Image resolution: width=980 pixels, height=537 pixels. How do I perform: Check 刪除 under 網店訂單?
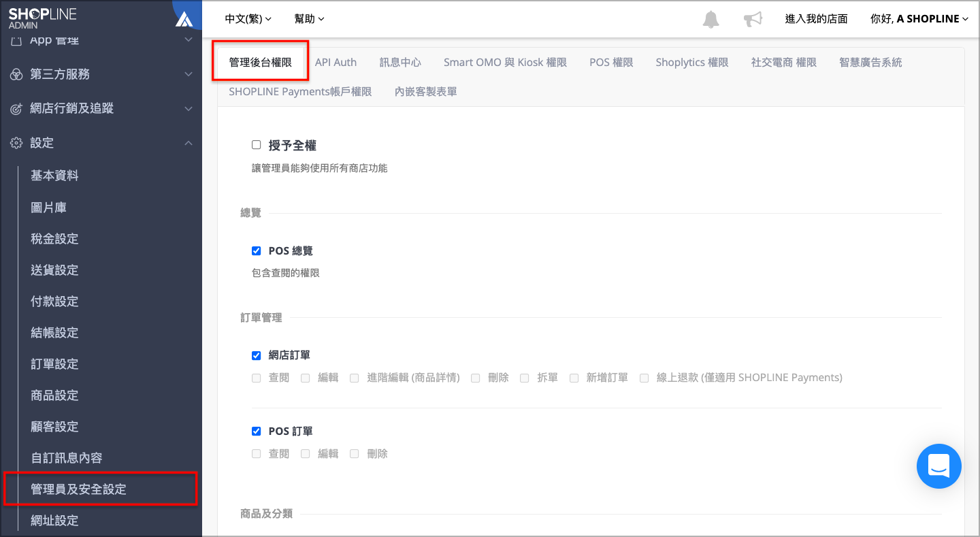[476, 378]
